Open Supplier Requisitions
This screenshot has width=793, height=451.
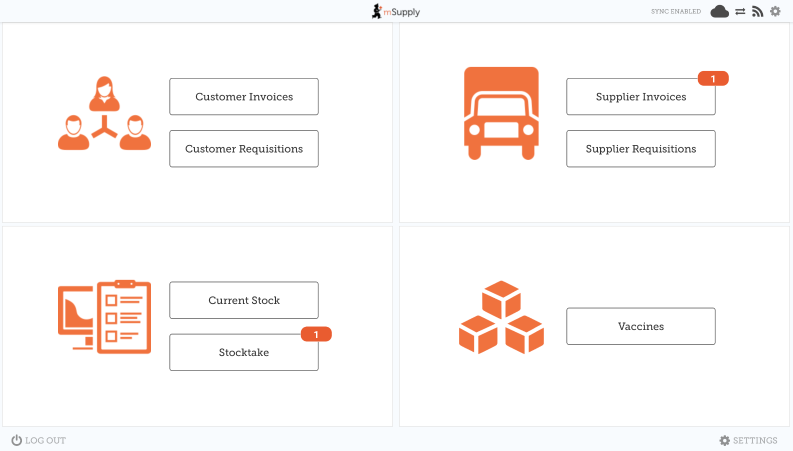(641, 149)
